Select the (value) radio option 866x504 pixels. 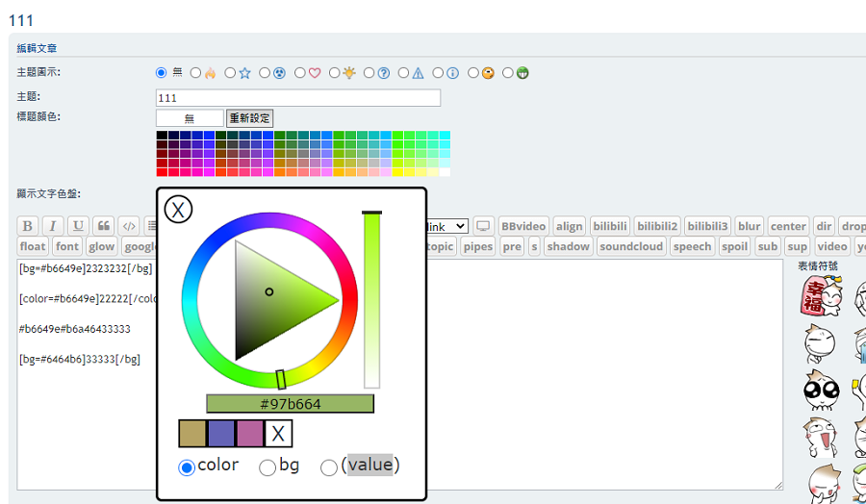[329, 467]
